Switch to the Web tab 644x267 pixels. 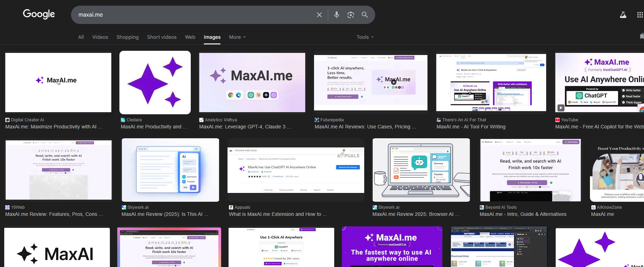190,37
